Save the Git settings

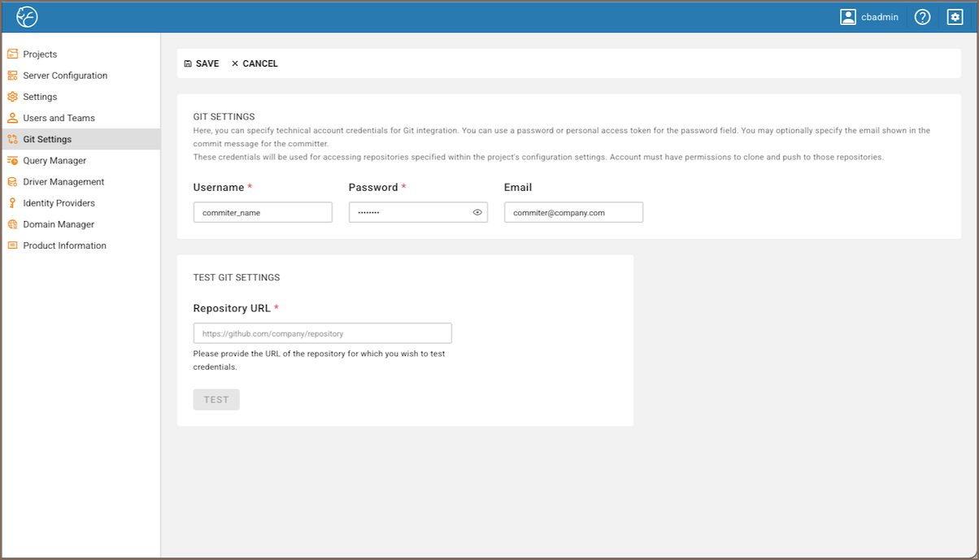coord(202,63)
